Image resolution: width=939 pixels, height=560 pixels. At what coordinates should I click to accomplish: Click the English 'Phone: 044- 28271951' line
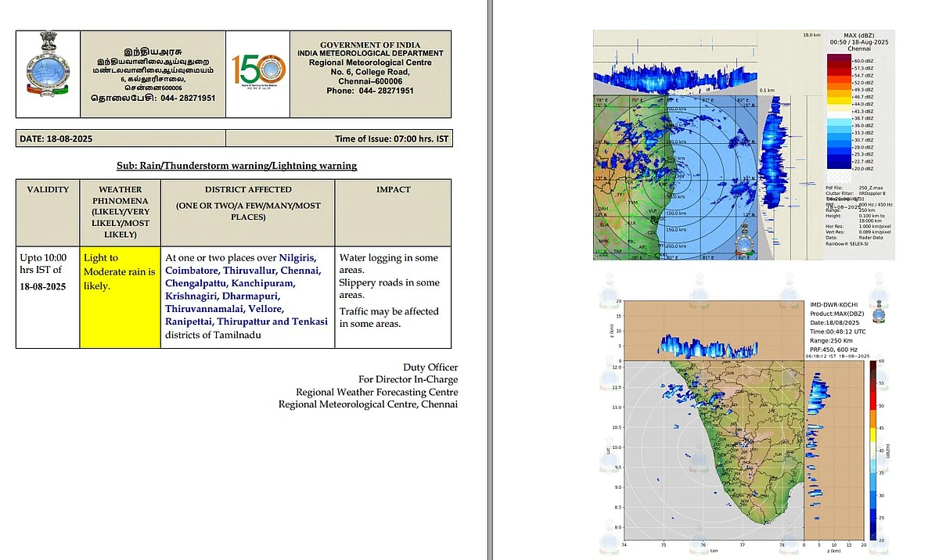tap(370, 91)
